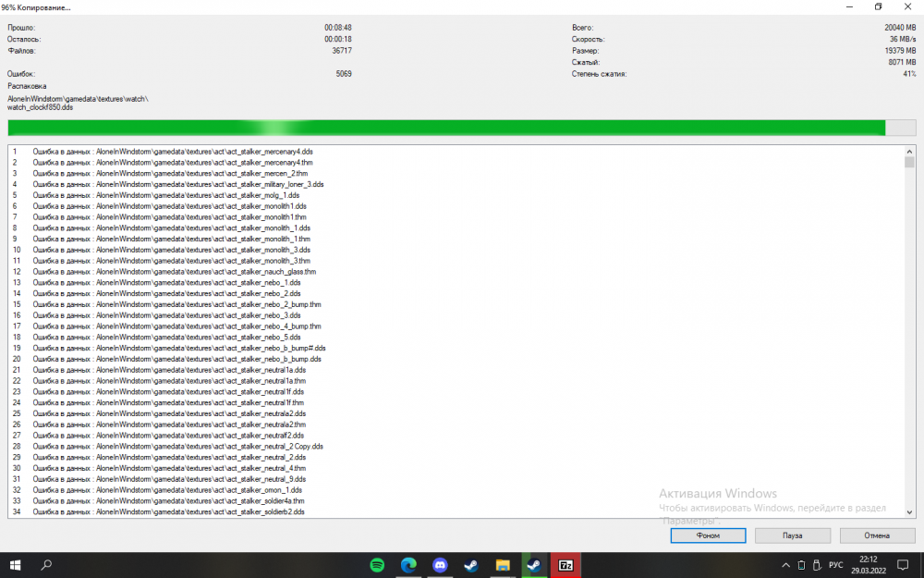Open the clock showing 22:12
Image resolution: width=924 pixels, height=578 pixels.
[x=868, y=565]
